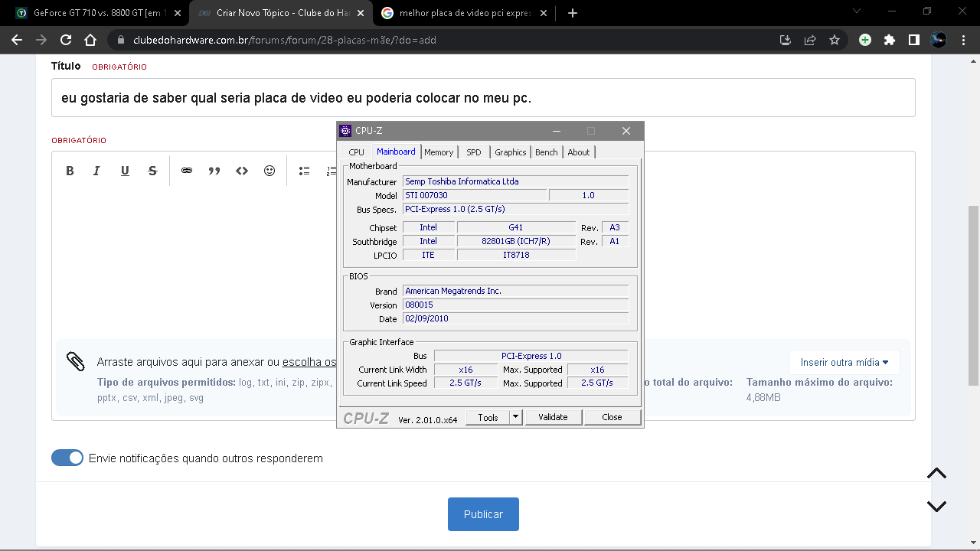Click into the Título input field
This screenshot has height=551, width=980.
[x=483, y=98]
